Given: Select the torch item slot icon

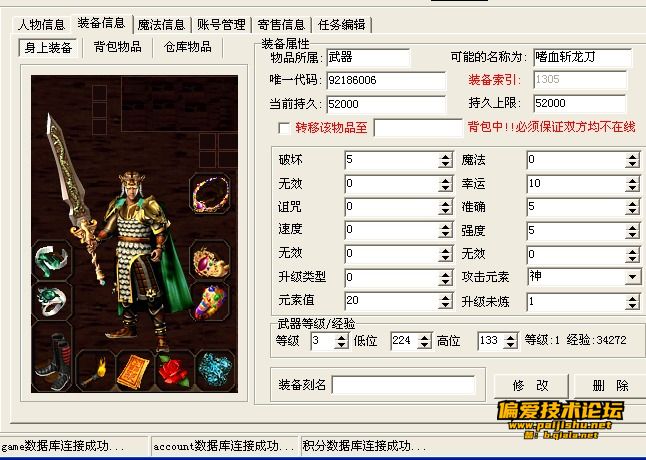Looking at the screenshot, I should [x=96, y=371].
